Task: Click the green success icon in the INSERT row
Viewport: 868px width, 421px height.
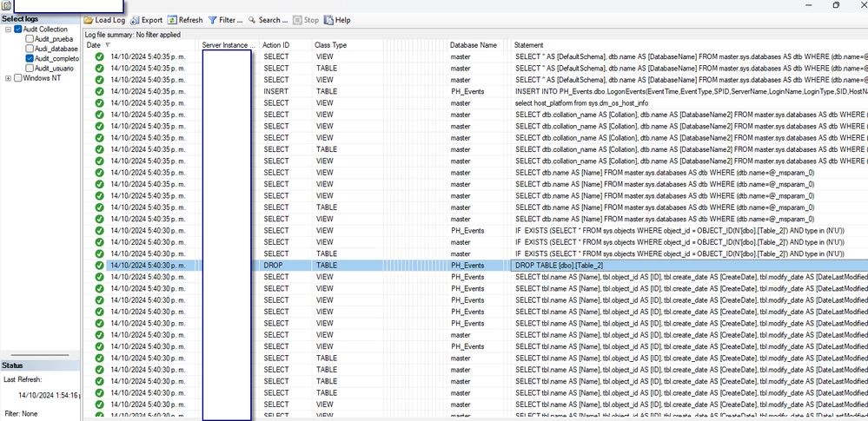Action: pyautogui.click(x=100, y=91)
